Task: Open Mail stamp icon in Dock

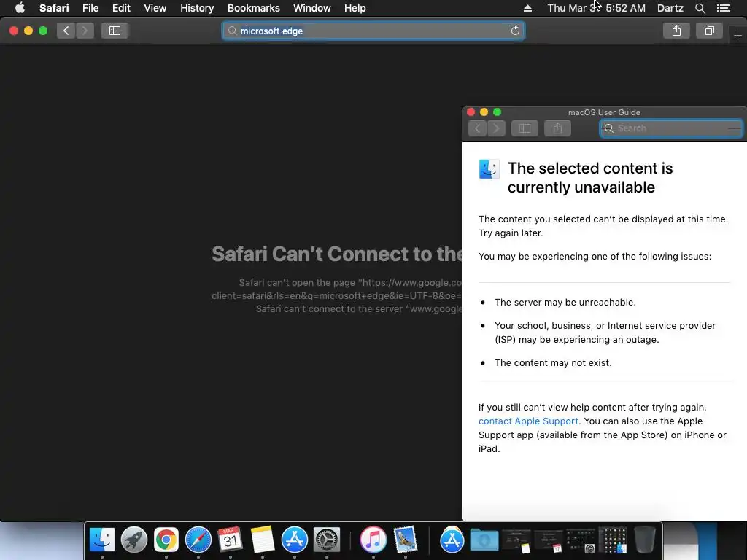Action: [406, 540]
